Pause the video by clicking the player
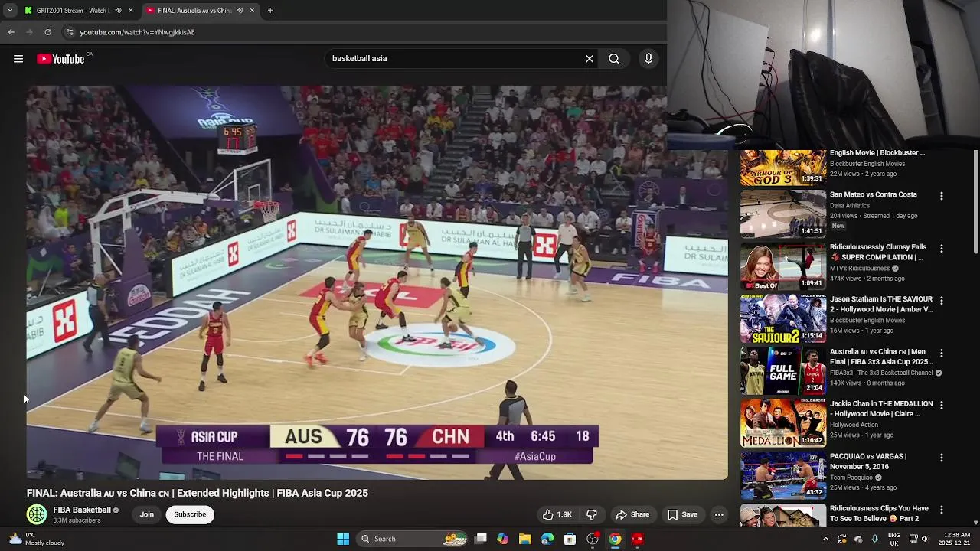This screenshot has width=980, height=551. [x=377, y=282]
